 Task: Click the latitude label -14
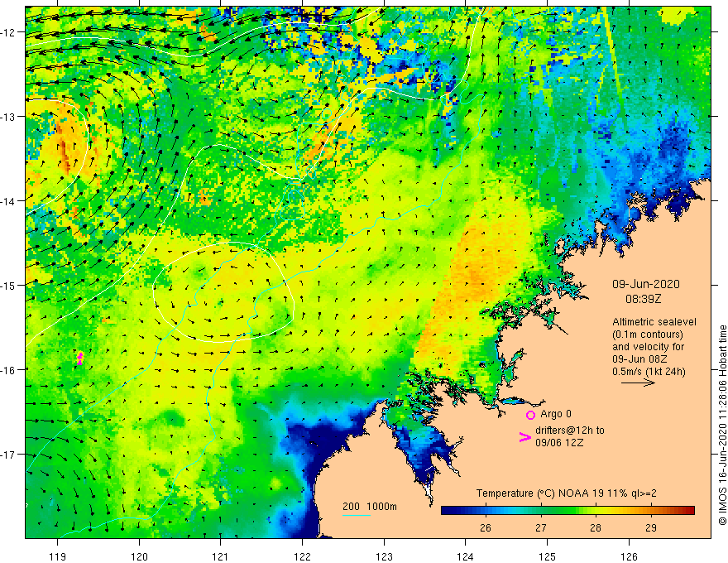pyautogui.click(x=8, y=201)
